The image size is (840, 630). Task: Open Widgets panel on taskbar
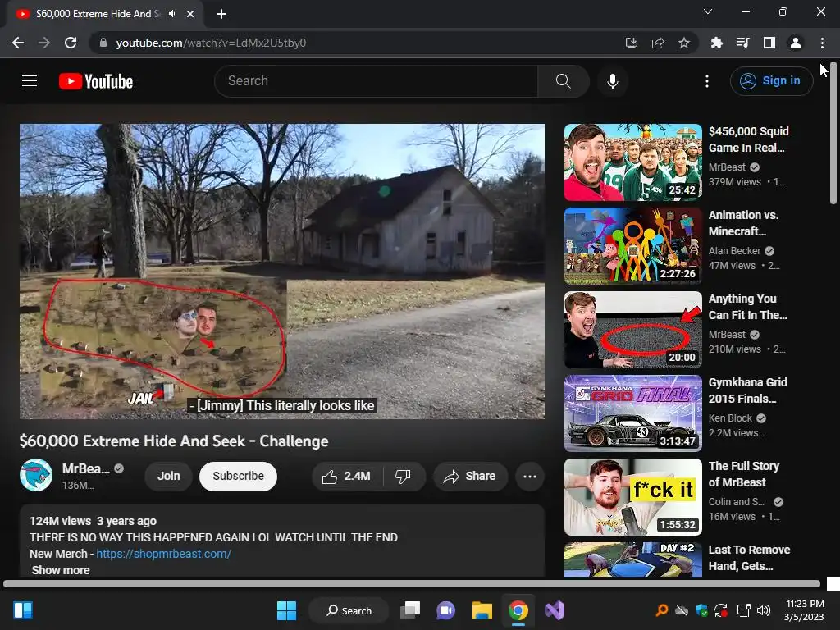(x=23, y=610)
